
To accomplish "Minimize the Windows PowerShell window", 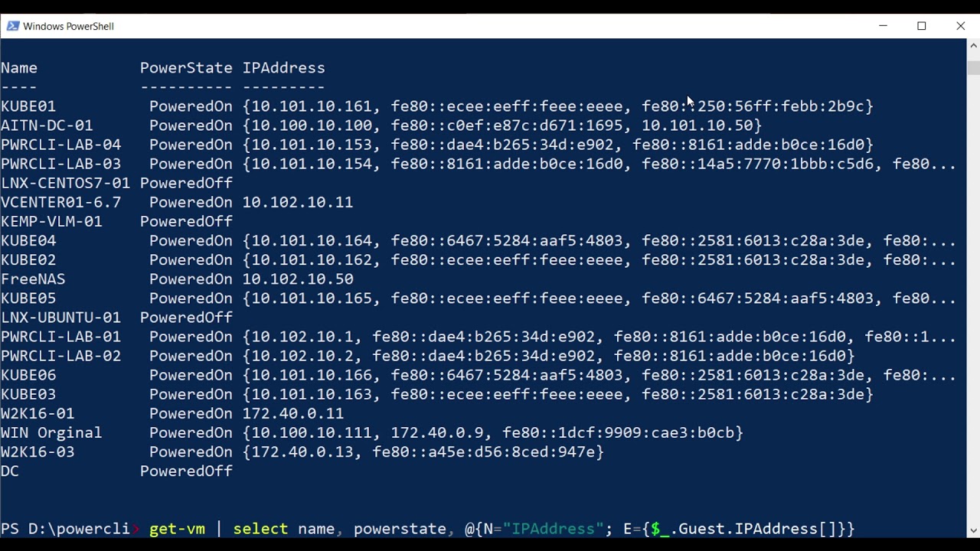I will [x=883, y=26].
